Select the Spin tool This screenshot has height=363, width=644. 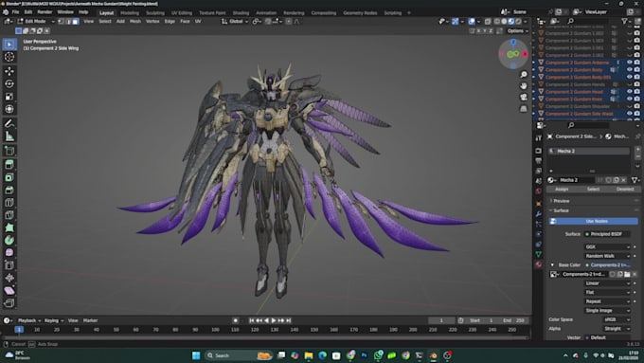point(9,240)
